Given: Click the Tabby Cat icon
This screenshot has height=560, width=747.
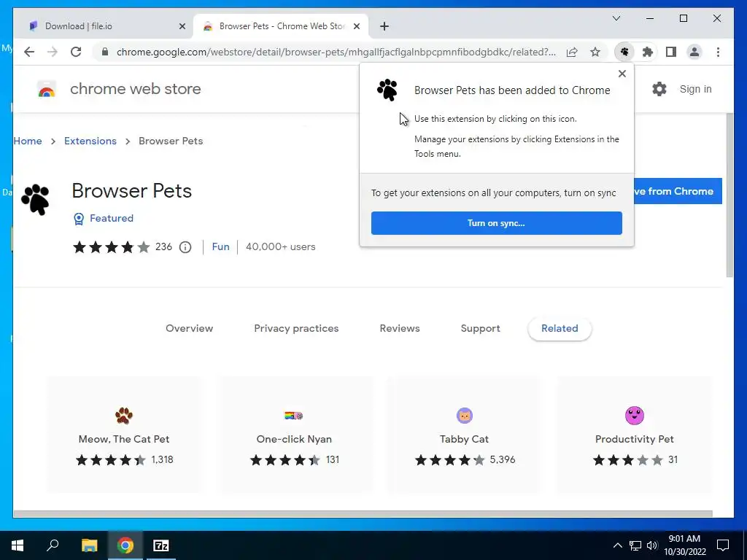Looking at the screenshot, I should click(465, 416).
